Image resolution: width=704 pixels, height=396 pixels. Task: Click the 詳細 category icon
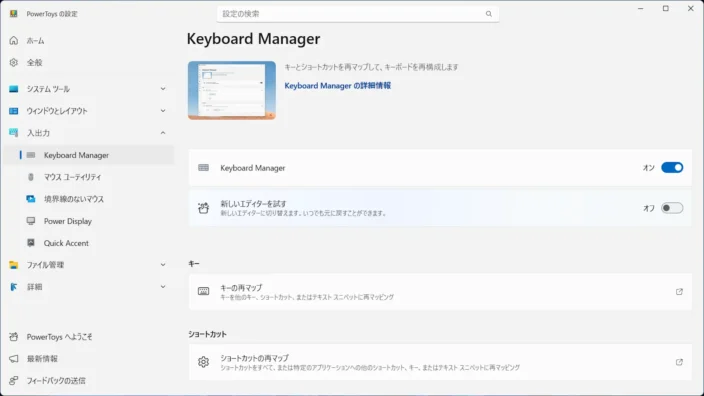[13, 287]
